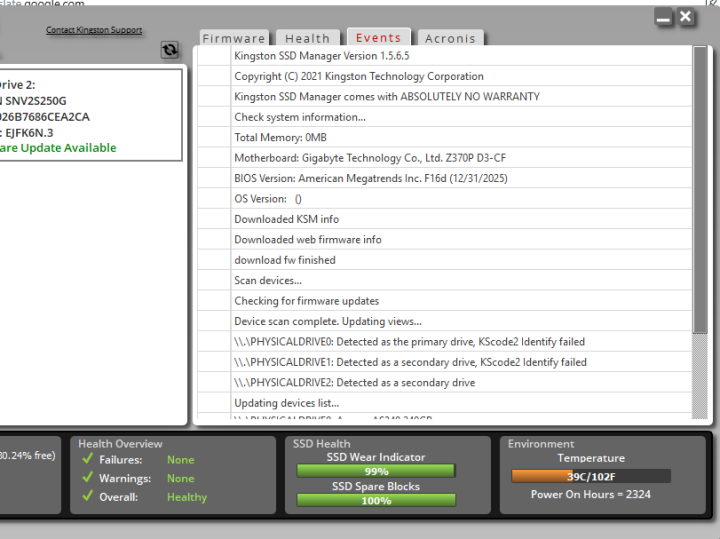This screenshot has height=539, width=720.
Task: Switch to the Health tab
Action: (x=308, y=38)
